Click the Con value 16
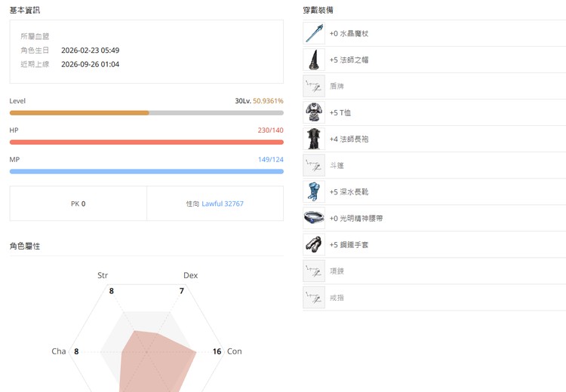Screen dimensions: 566x392 pos(217,351)
